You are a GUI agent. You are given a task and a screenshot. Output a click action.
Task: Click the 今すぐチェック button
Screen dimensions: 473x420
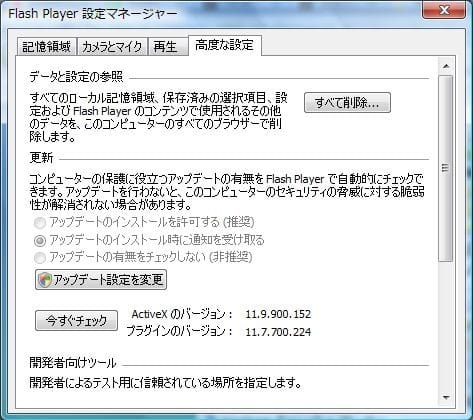pos(76,321)
